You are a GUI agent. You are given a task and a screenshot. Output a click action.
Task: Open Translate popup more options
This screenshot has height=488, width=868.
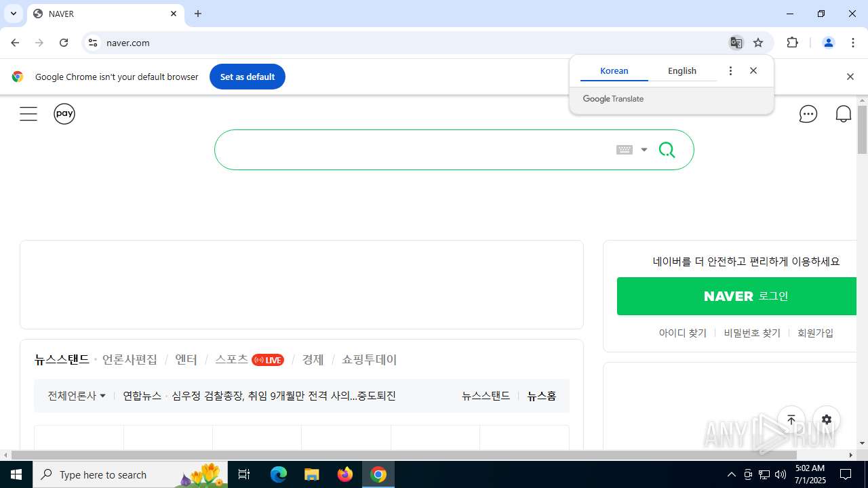click(x=730, y=70)
